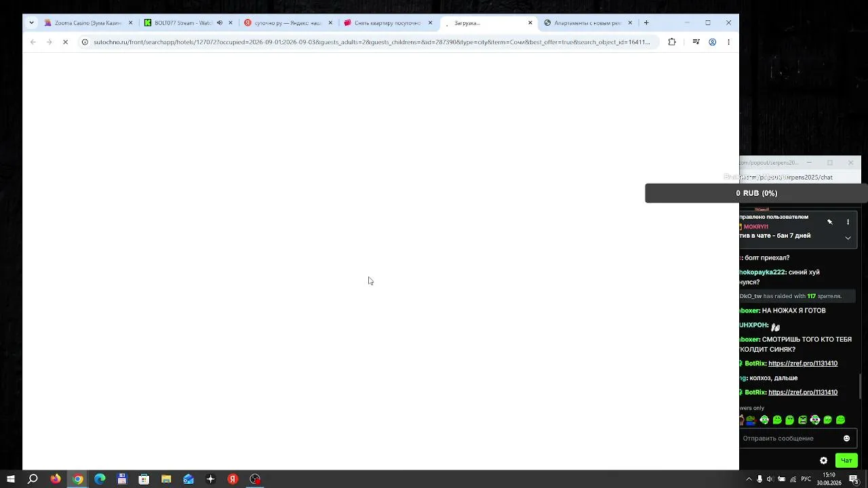Viewport: 868px width, 488px height.
Task: Show hidden system tray icons
Action: (x=749, y=479)
